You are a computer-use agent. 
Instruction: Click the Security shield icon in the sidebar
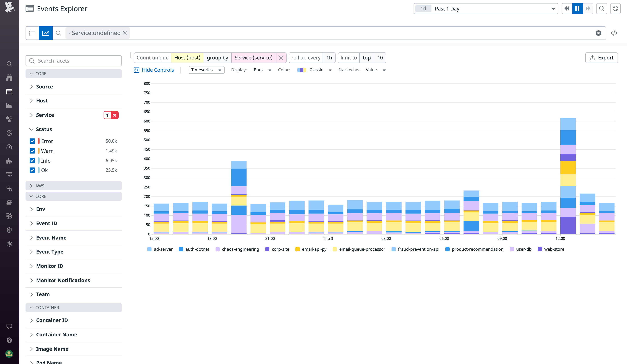point(9,230)
